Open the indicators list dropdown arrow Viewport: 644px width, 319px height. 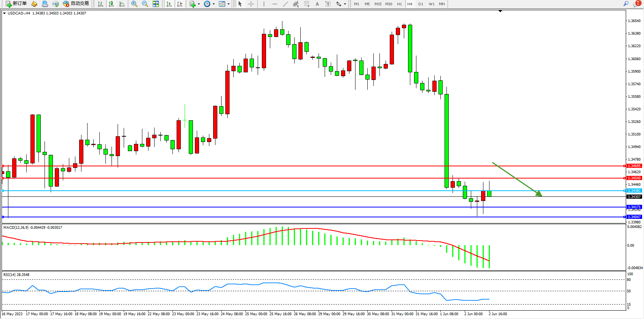tap(199, 4)
